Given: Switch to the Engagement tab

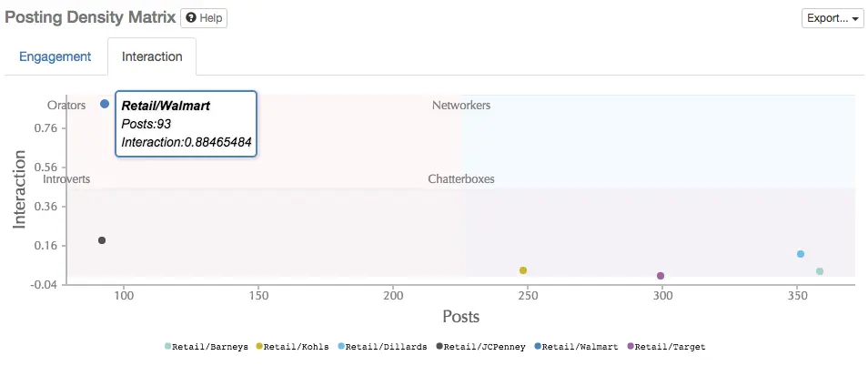Looking at the screenshot, I should click(55, 56).
